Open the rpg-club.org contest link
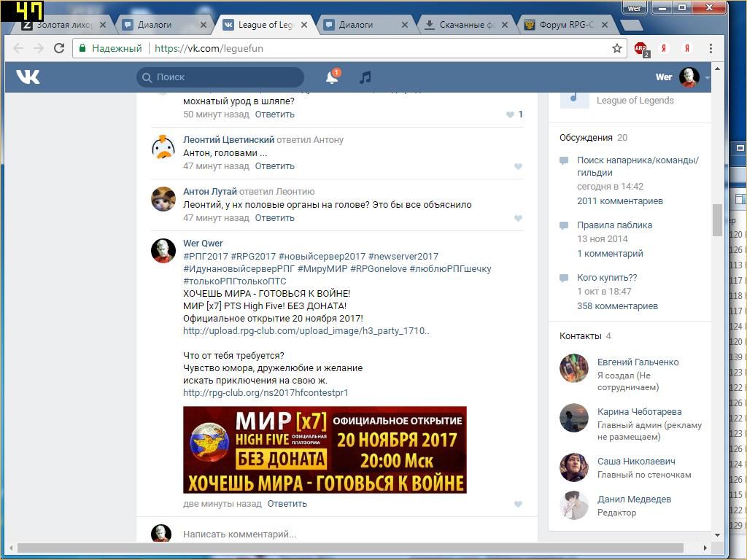747x560 pixels. [266, 393]
